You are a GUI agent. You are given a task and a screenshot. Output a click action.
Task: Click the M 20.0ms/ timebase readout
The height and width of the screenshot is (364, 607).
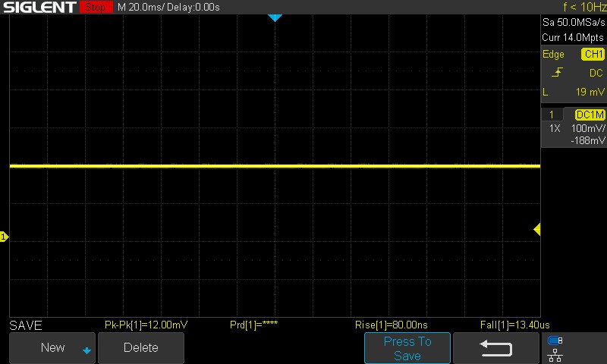[141, 7]
